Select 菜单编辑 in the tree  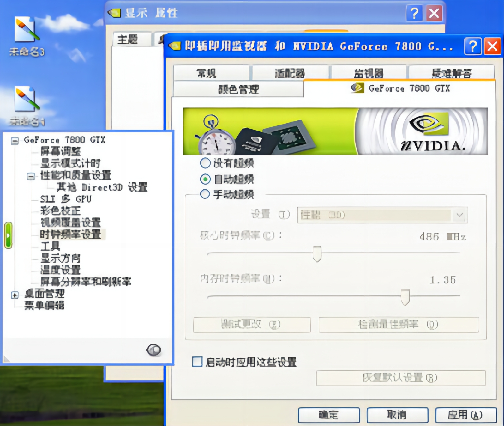pos(44,305)
